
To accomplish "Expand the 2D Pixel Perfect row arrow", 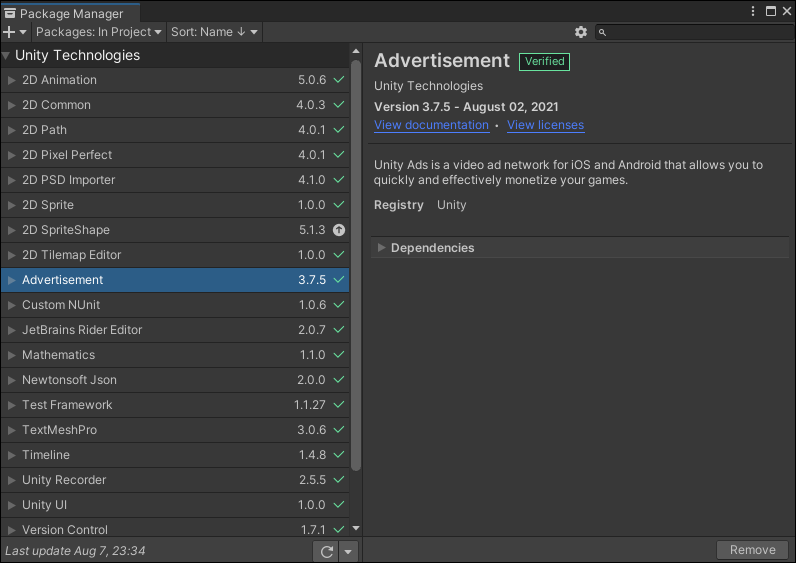I will point(11,155).
